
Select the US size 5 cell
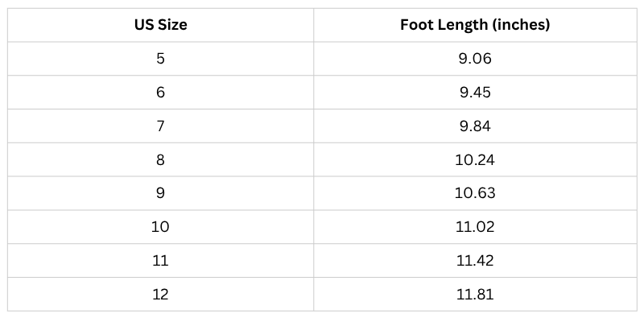[160, 59]
